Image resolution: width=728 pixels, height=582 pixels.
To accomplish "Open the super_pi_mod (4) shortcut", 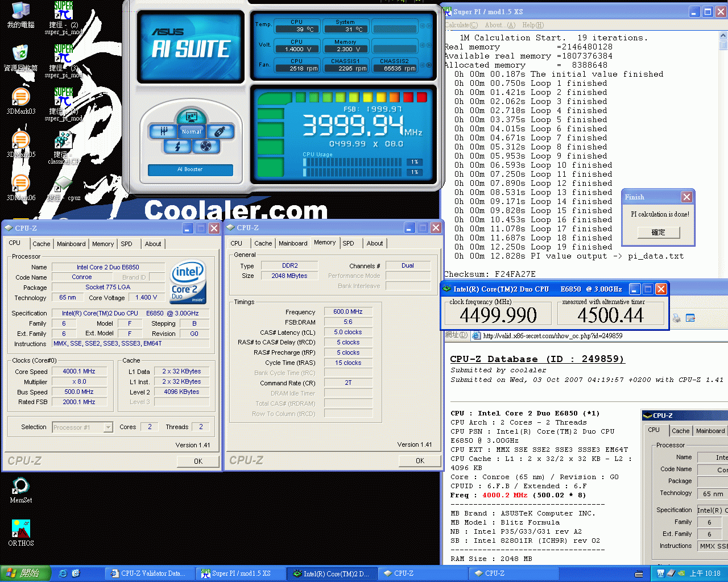I will coord(64,105).
